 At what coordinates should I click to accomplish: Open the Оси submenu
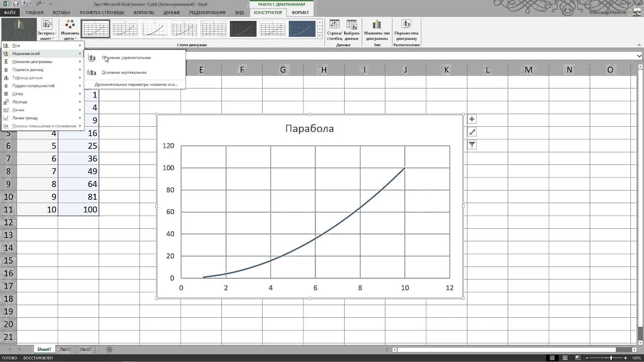pos(42,45)
